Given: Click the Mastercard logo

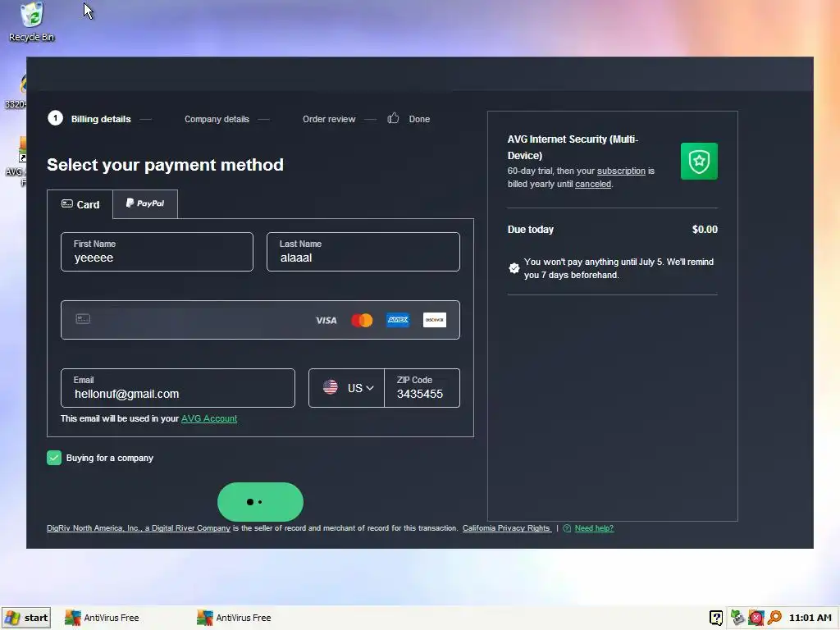Looking at the screenshot, I should [362, 321].
